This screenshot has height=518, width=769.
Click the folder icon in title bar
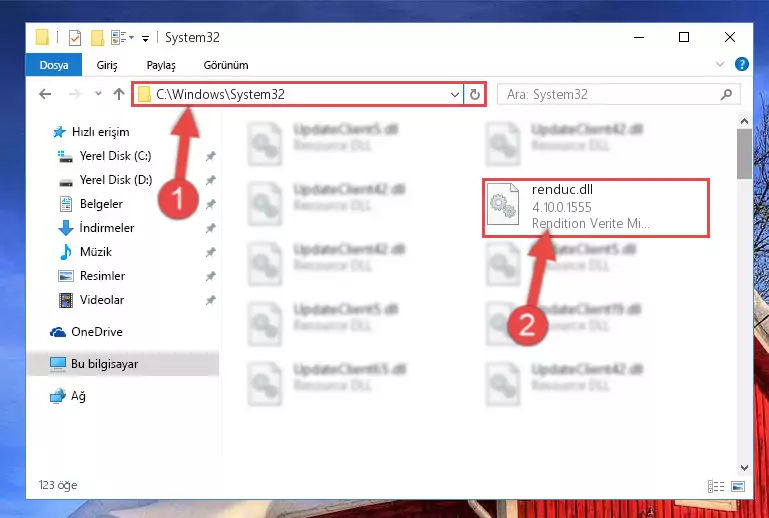point(43,38)
